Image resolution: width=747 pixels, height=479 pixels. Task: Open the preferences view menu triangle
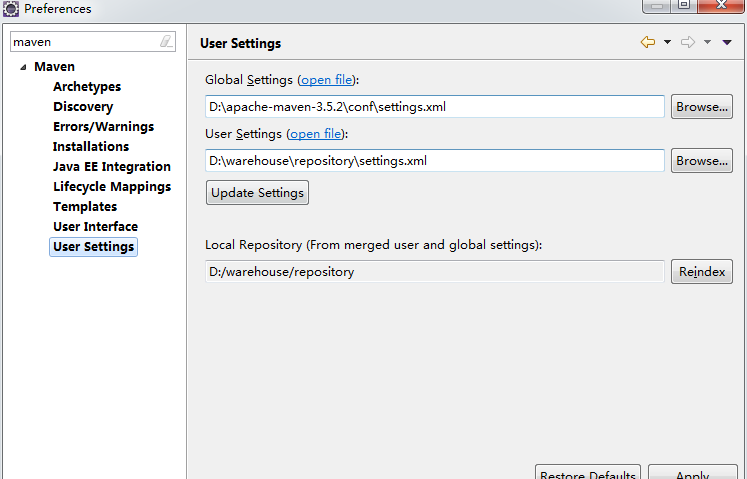tap(727, 42)
